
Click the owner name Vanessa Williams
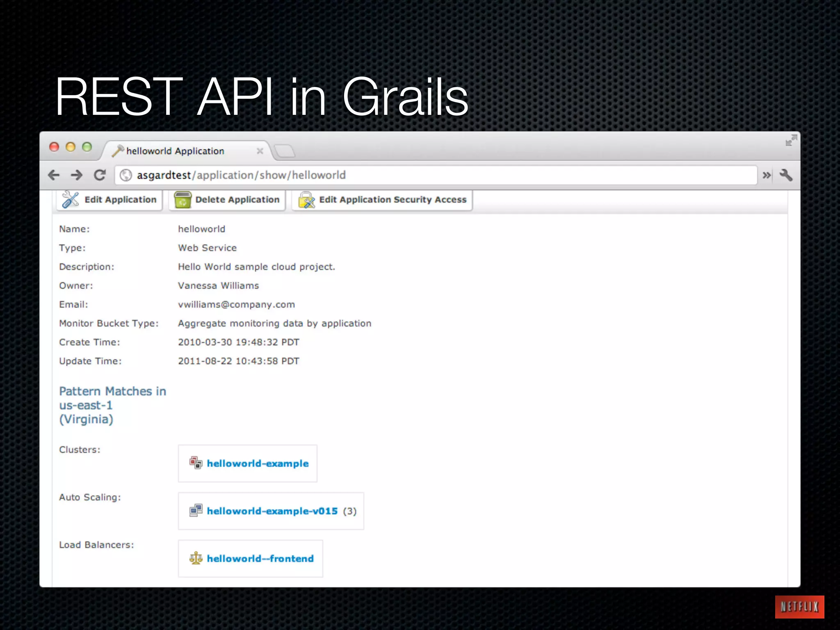tap(219, 285)
